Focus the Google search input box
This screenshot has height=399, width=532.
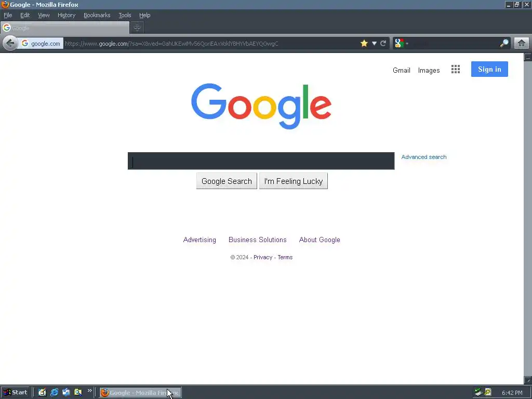pos(261,161)
